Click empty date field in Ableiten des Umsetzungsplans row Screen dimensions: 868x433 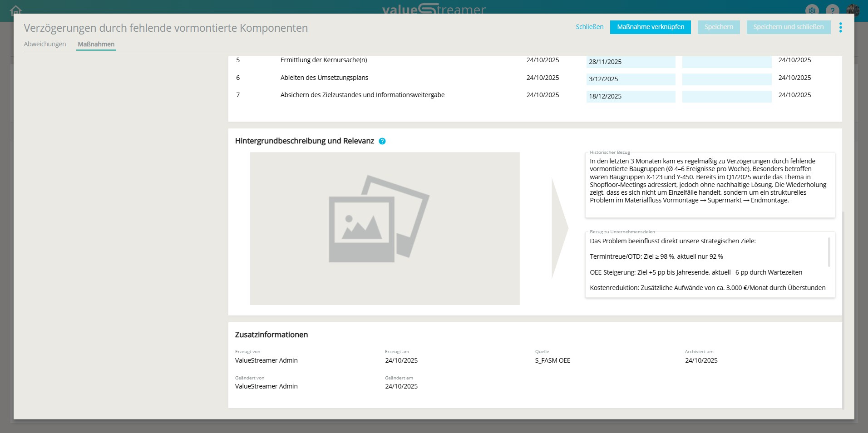[726, 79]
